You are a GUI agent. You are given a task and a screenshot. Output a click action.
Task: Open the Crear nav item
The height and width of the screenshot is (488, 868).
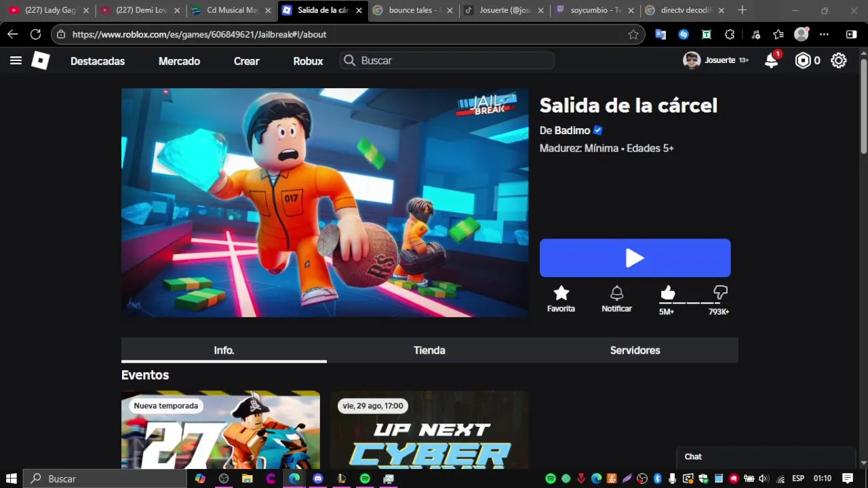246,61
